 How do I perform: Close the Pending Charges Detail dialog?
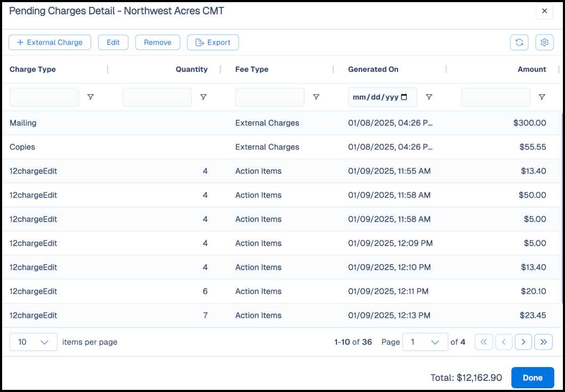544,11
